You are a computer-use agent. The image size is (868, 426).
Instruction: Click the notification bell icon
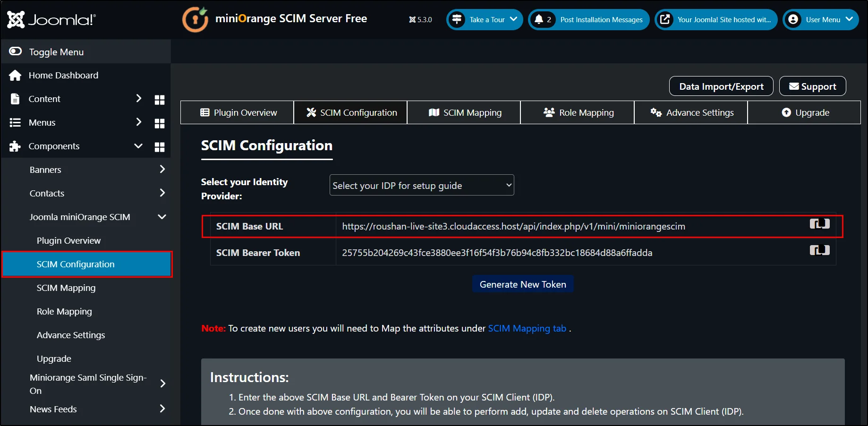pos(539,19)
